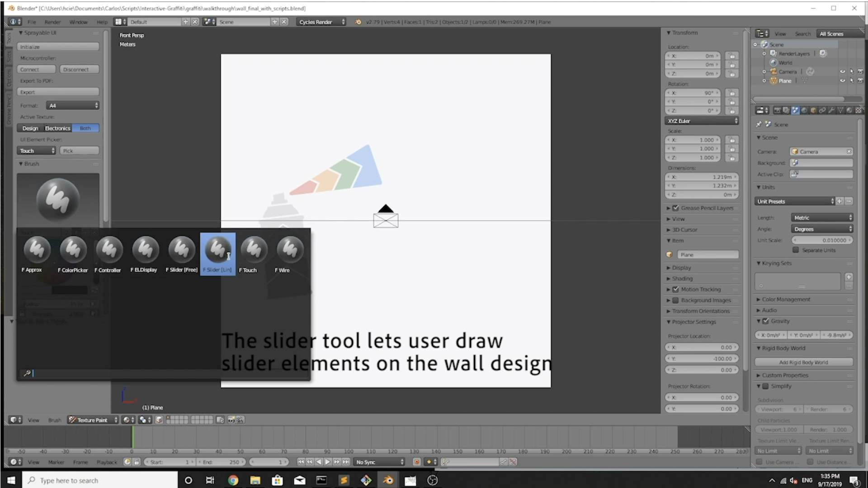Click the play animation button in timeline
Image resolution: width=868 pixels, height=488 pixels.
tap(328, 462)
